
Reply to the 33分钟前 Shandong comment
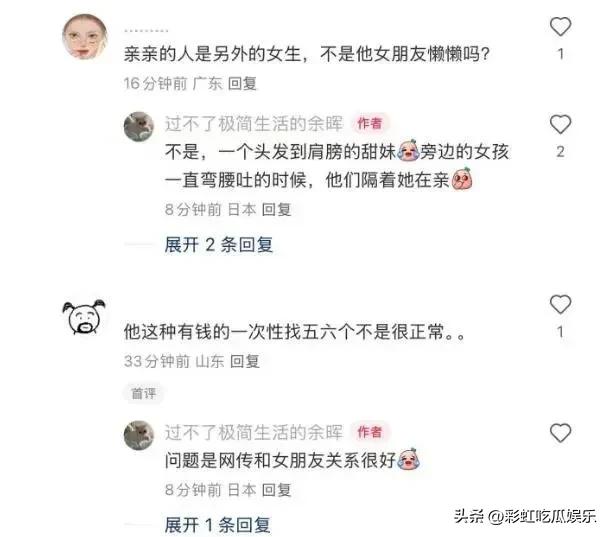(x=245, y=361)
